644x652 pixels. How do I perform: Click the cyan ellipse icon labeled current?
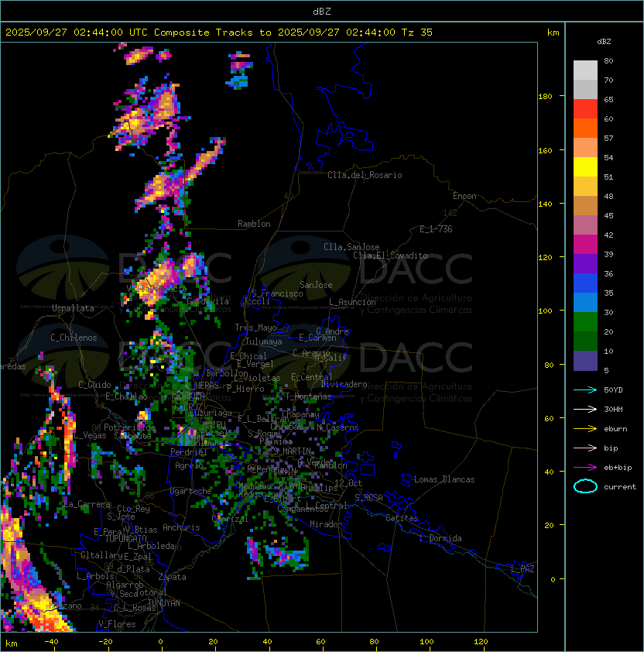tap(585, 486)
